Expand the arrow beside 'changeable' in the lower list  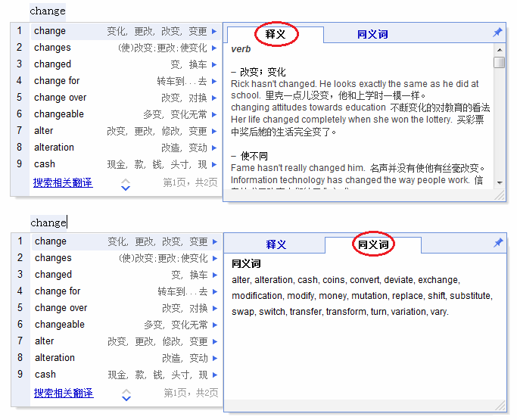[215, 325]
